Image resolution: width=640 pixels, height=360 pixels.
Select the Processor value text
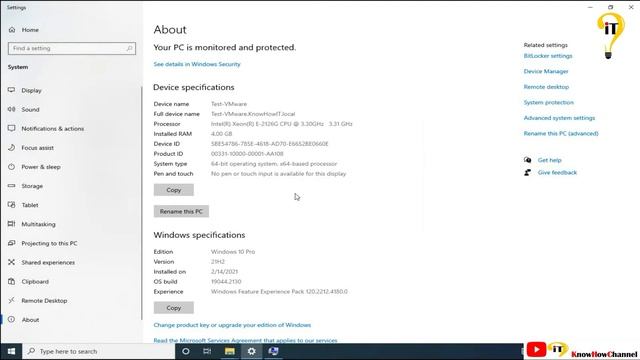point(281,124)
